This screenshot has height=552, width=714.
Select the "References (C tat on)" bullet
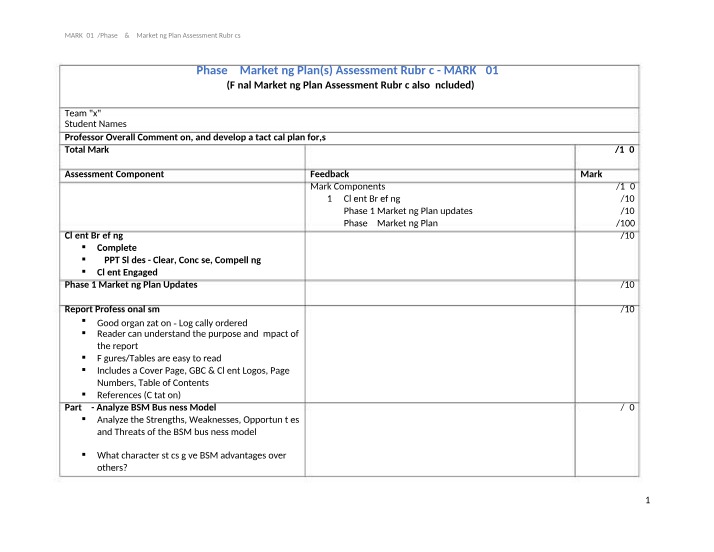pos(139,395)
